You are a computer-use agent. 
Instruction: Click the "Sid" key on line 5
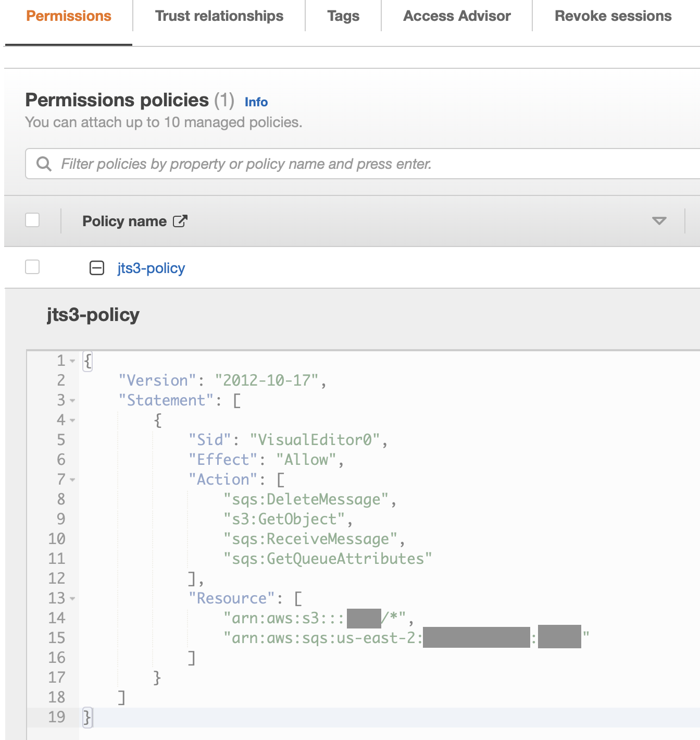pyautogui.click(x=210, y=440)
